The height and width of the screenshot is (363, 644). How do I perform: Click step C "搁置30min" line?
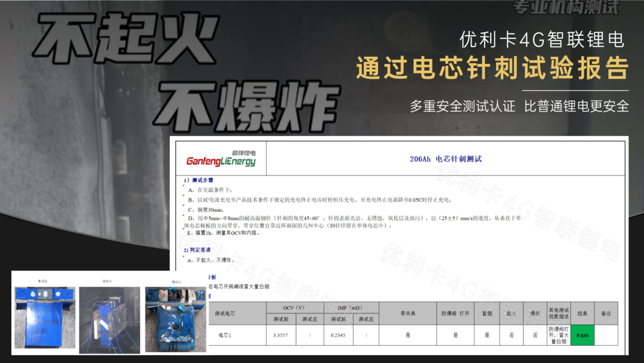(x=206, y=210)
